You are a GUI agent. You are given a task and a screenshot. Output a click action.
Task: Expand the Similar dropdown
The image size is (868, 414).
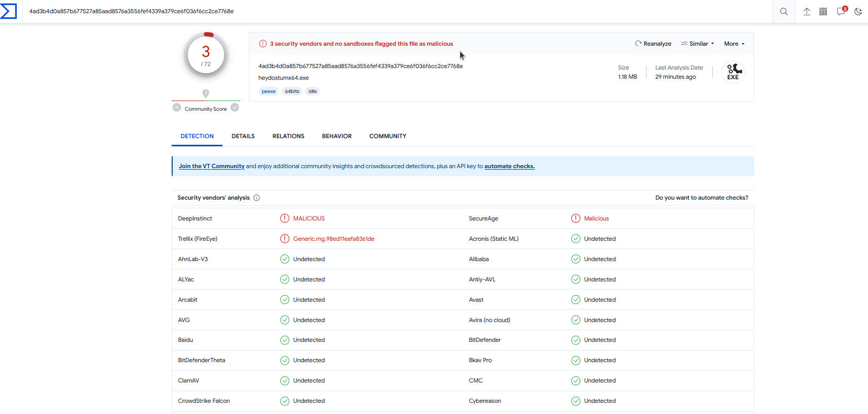pos(698,44)
